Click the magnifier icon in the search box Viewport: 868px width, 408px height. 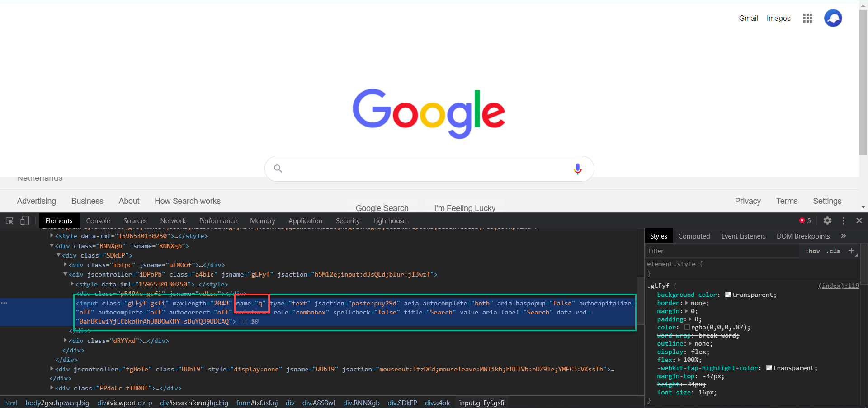278,169
